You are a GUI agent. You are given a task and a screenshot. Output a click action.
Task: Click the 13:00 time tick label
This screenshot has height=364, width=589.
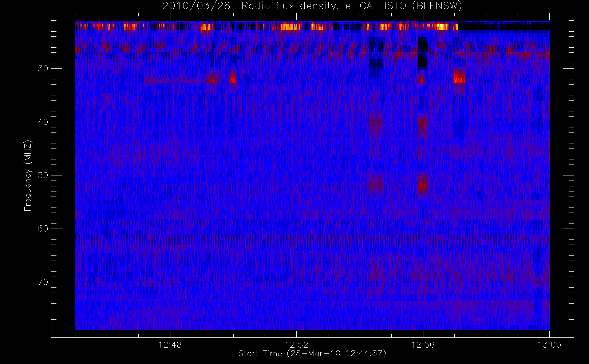coord(549,345)
